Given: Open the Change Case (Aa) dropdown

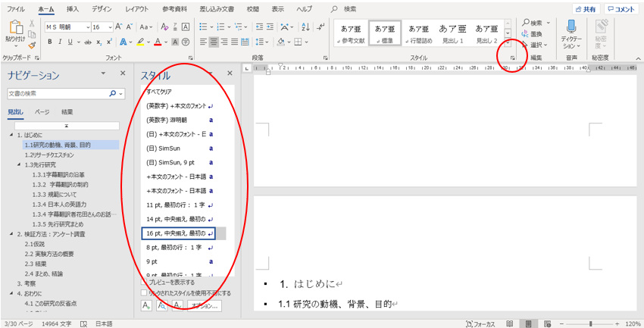Looking at the screenshot, I should point(145,27).
